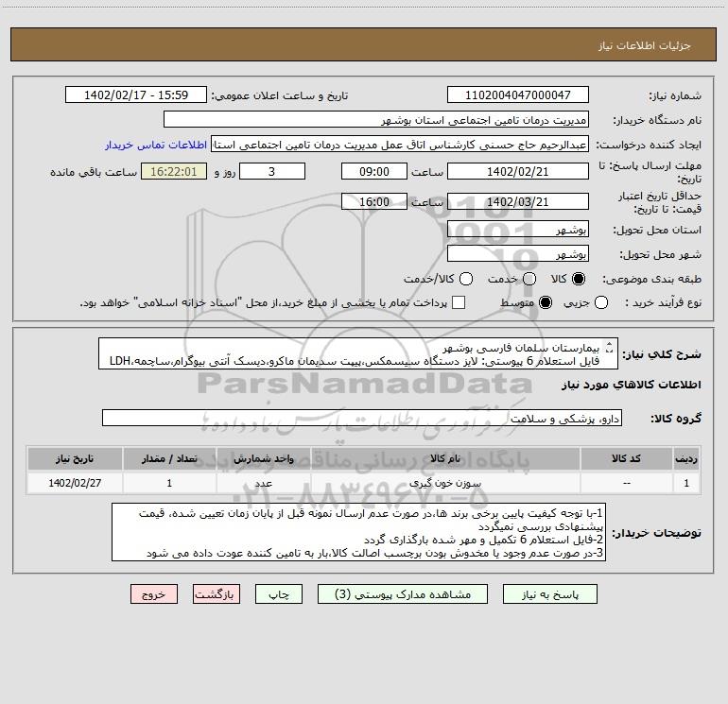This screenshot has height=704, width=728.
Task: Click the 09:00 time field
Action: 374,171
